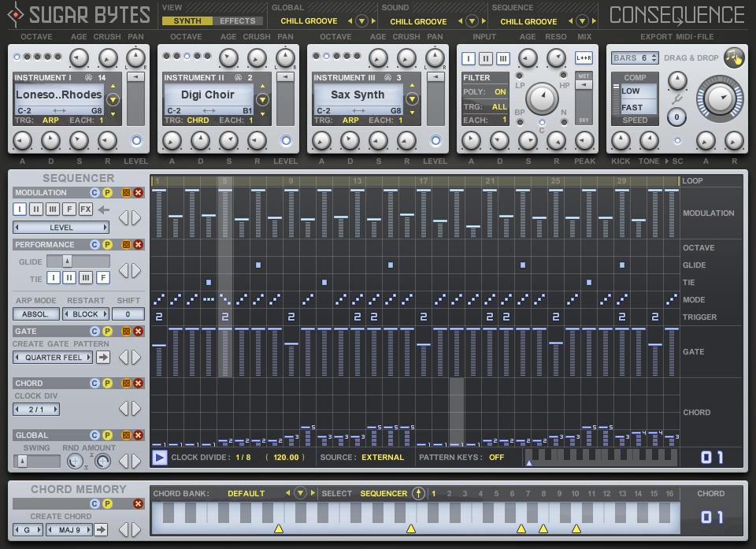Switch to the EFFECTS view tab

coord(237,21)
